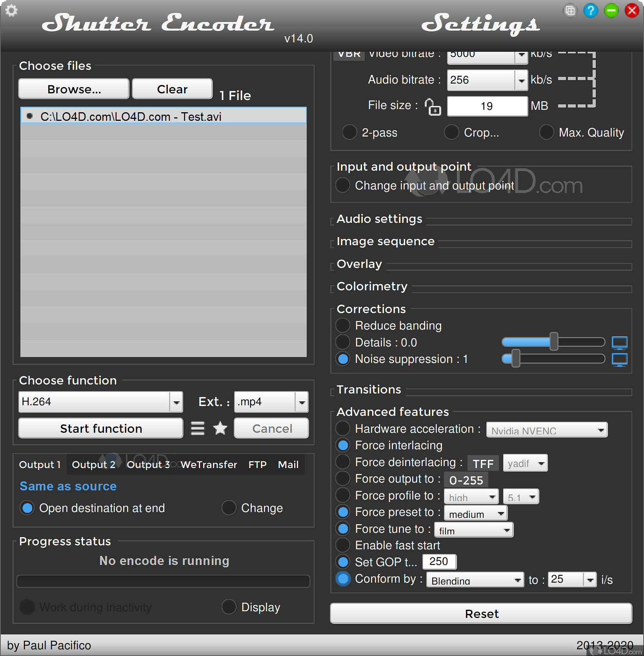This screenshot has width=644, height=656.
Task: Click the Set GOP value field
Action: click(439, 562)
